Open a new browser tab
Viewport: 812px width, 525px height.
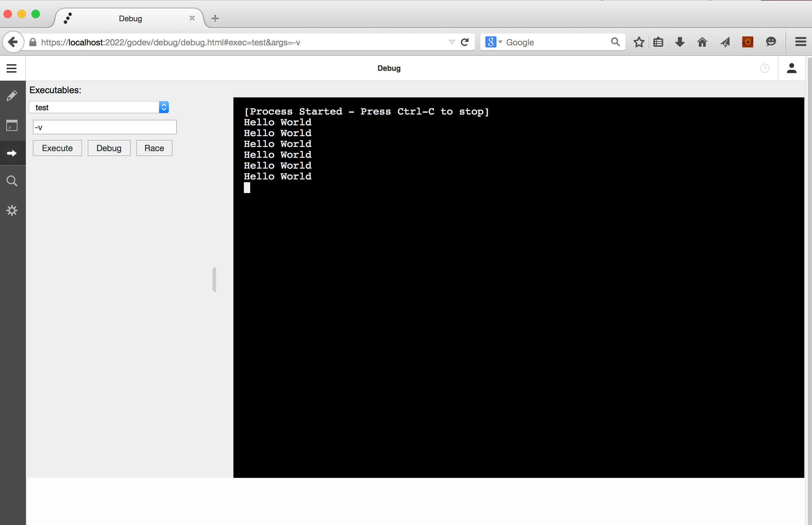(215, 19)
